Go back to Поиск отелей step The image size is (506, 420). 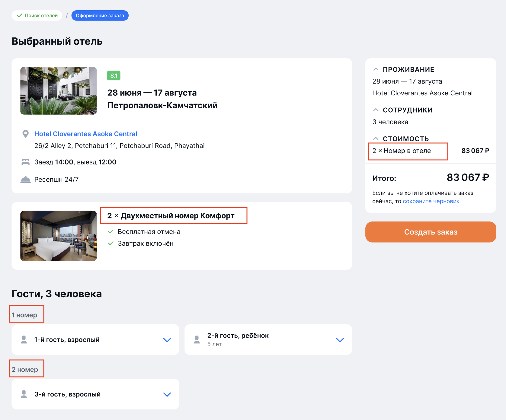(x=37, y=16)
